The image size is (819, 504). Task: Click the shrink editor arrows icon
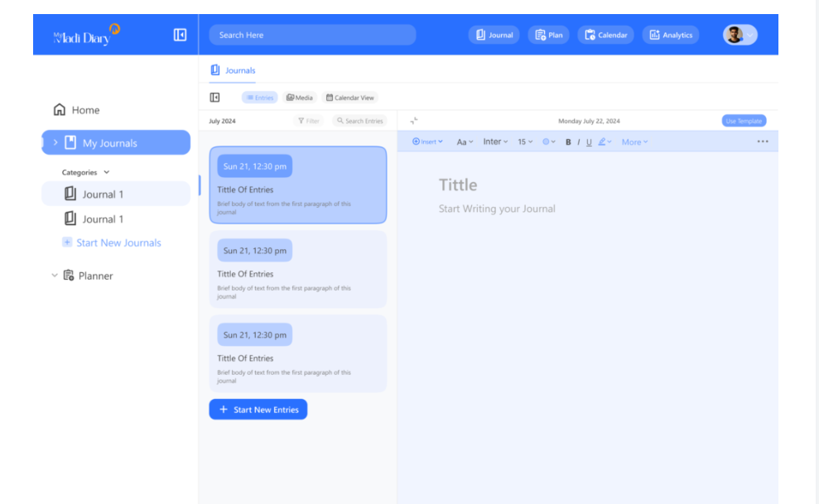[x=414, y=121]
